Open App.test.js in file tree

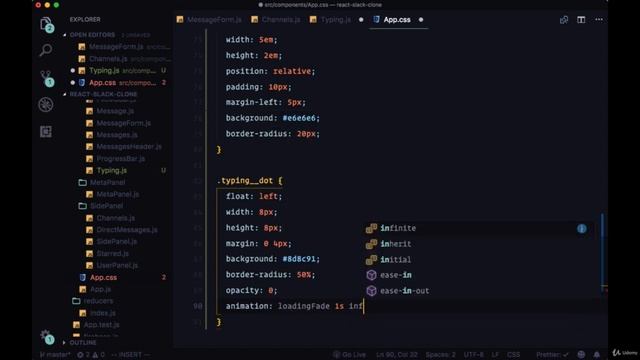101,325
